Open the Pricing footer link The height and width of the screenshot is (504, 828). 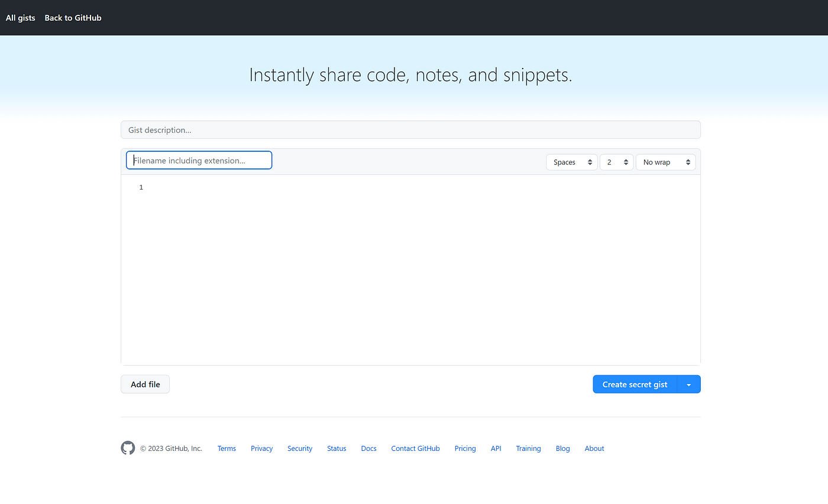[x=465, y=448]
